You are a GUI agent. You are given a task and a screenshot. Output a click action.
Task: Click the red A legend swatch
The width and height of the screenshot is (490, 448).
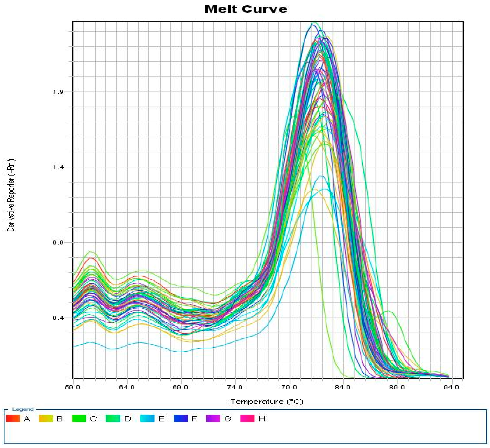tap(13, 419)
